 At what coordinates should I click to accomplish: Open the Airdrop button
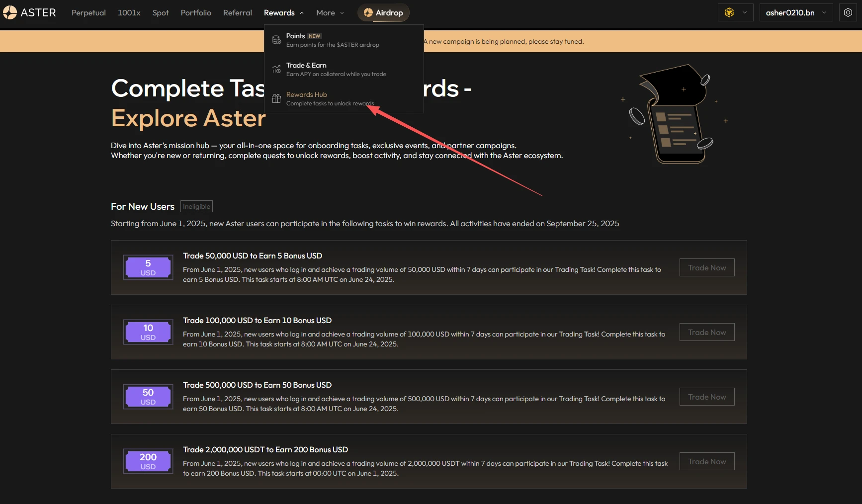383,12
